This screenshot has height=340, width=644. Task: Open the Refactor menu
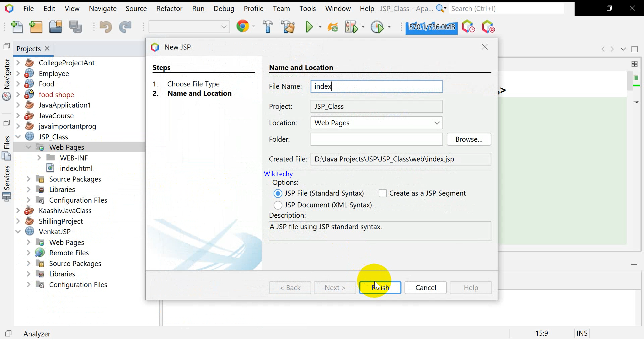[x=169, y=9]
